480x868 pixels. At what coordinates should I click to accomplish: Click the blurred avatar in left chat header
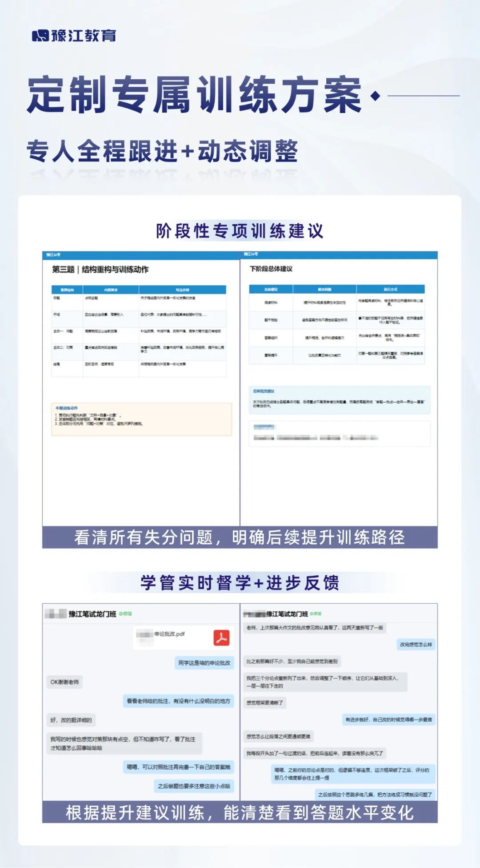(56, 614)
